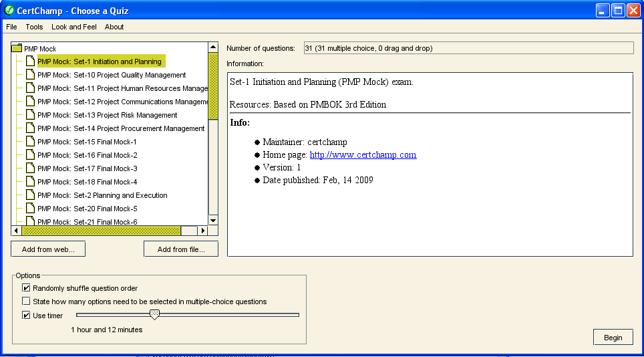
Task: Uncheck the Use timer checkbox
Action: tap(27, 316)
